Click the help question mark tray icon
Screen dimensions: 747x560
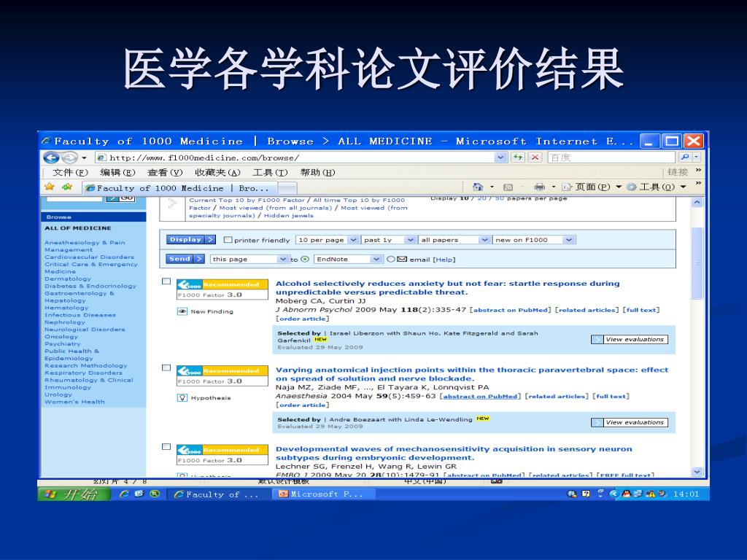tap(586, 494)
